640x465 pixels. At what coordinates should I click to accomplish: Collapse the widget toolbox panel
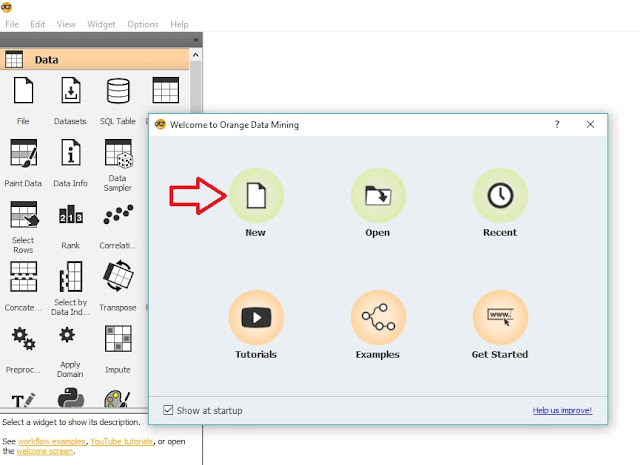pyautogui.click(x=196, y=40)
